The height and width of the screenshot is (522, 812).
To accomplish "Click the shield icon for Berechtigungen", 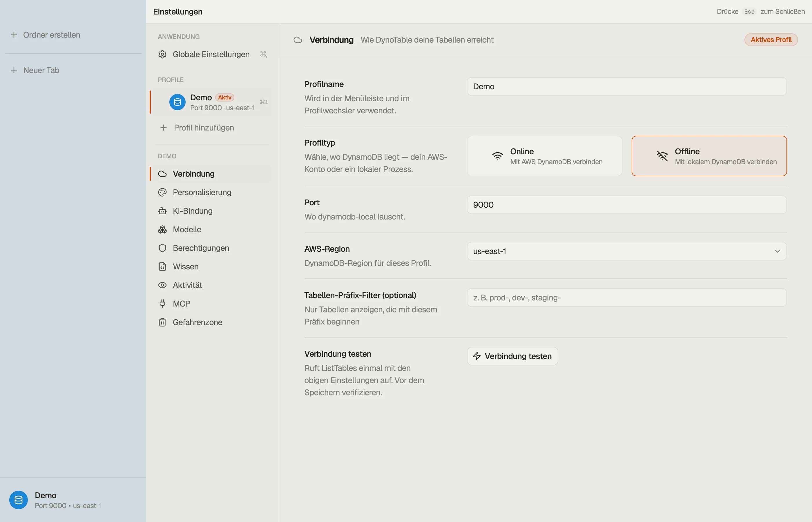I will coord(162,248).
